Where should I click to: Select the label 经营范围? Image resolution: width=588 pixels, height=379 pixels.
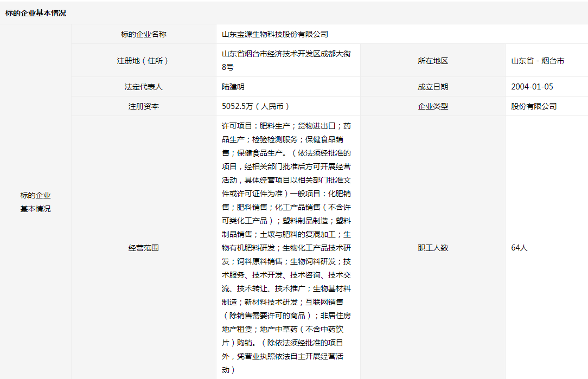coord(144,248)
